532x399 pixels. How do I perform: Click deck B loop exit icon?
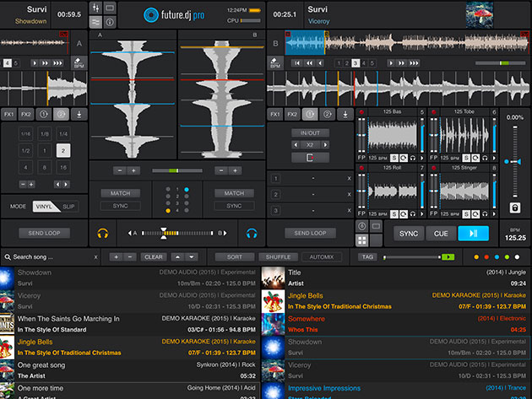[x=310, y=158]
